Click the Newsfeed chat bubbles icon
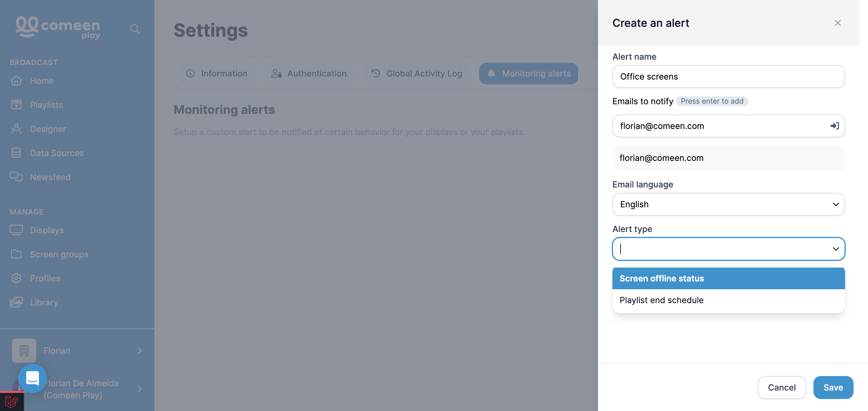Screen dimensions: 868x411 (16, 177)
